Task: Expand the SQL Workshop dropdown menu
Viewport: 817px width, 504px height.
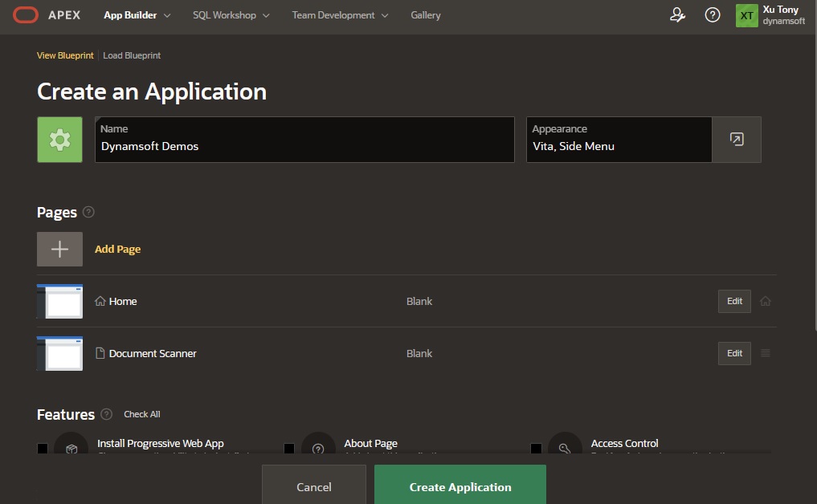Action: coord(231,15)
